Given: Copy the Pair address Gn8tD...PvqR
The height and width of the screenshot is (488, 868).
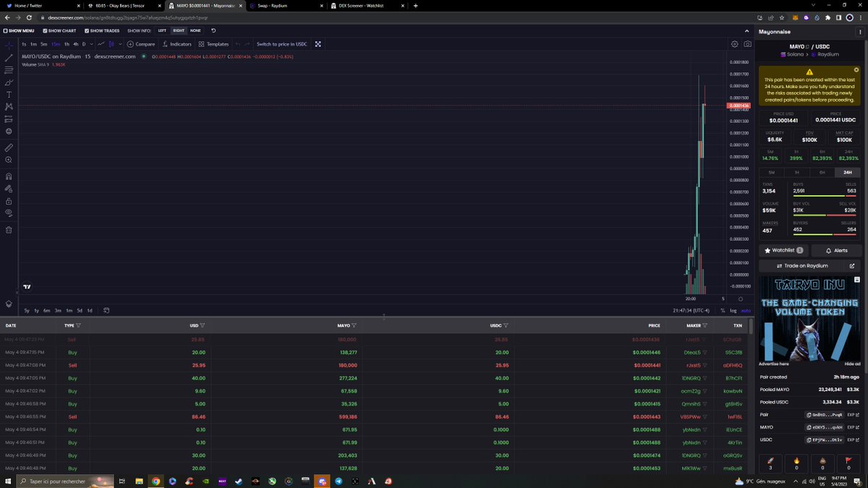Looking at the screenshot, I should [x=825, y=415].
